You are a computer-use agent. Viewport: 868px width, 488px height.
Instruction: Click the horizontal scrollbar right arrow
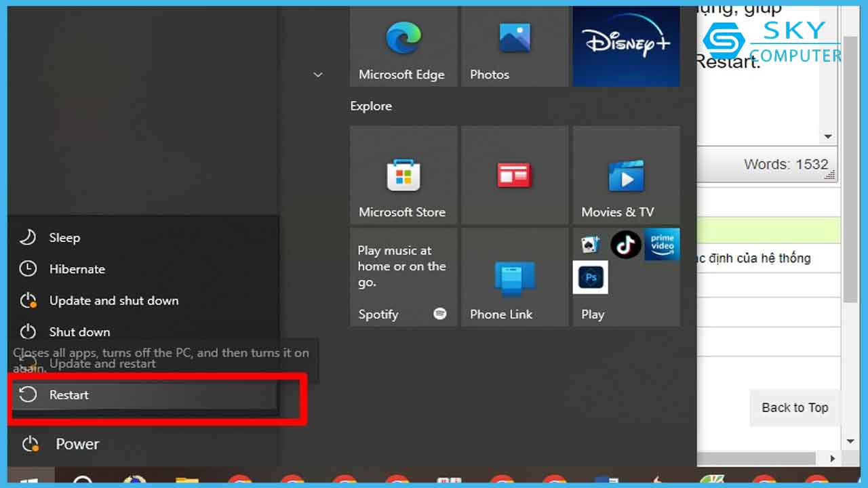[x=833, y=460]
